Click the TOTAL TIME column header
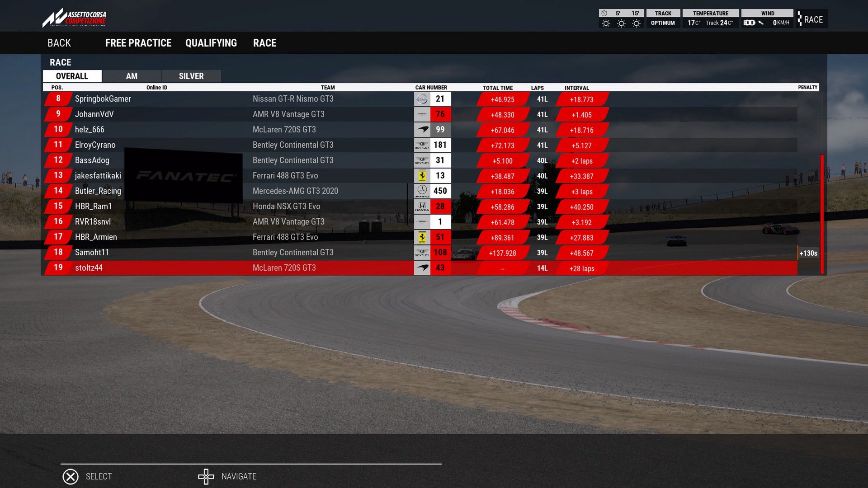868x488 pixels. click(497, 88)
